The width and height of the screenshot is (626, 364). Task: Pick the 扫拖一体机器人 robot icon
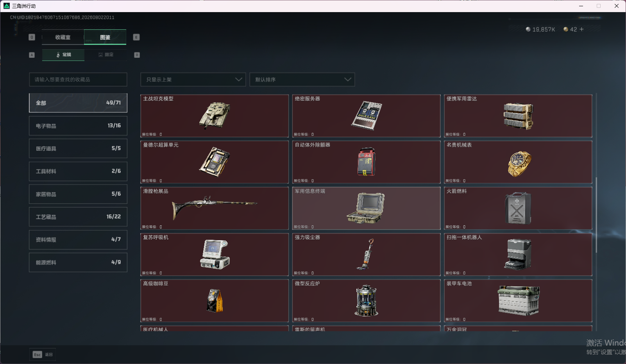(518, 254)
